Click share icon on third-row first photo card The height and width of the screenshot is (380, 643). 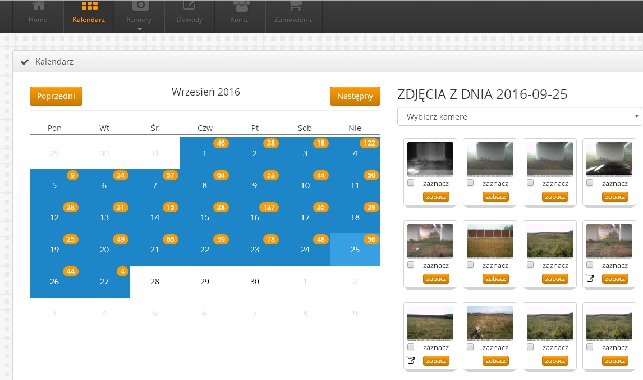tap(411, 360)
